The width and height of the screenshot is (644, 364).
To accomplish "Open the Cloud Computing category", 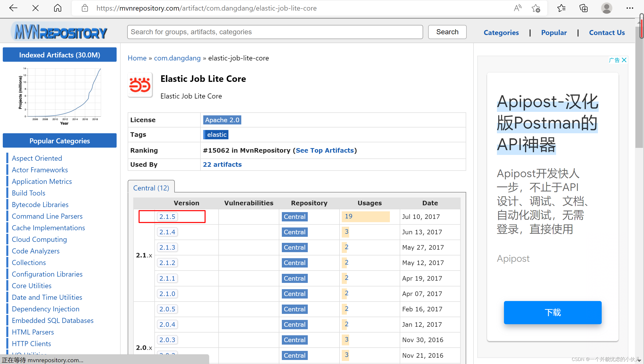I will coord(39,239).
